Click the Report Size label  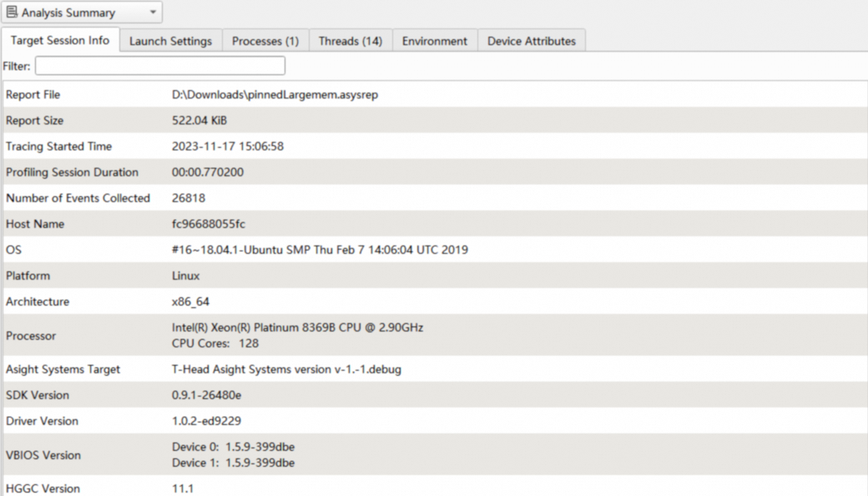(x=34, y=121)
